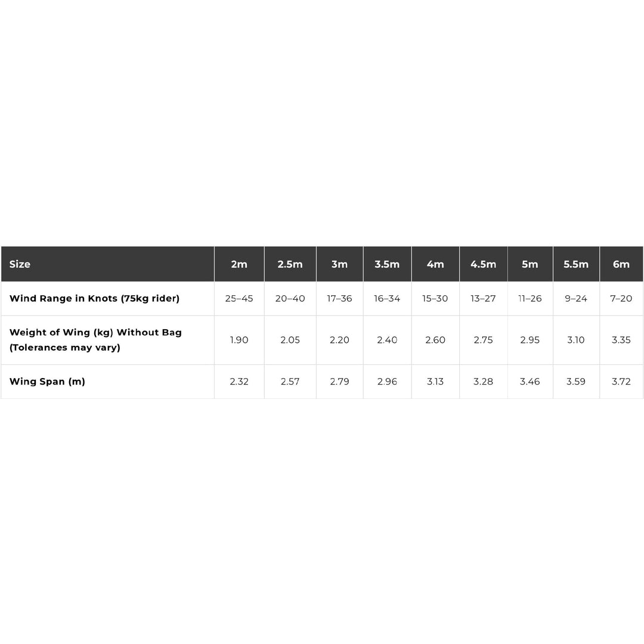The width and height of the screenshot is (644, 644).
Task: Click the 3.35 weight cell
Action: (x=621, y=340)
